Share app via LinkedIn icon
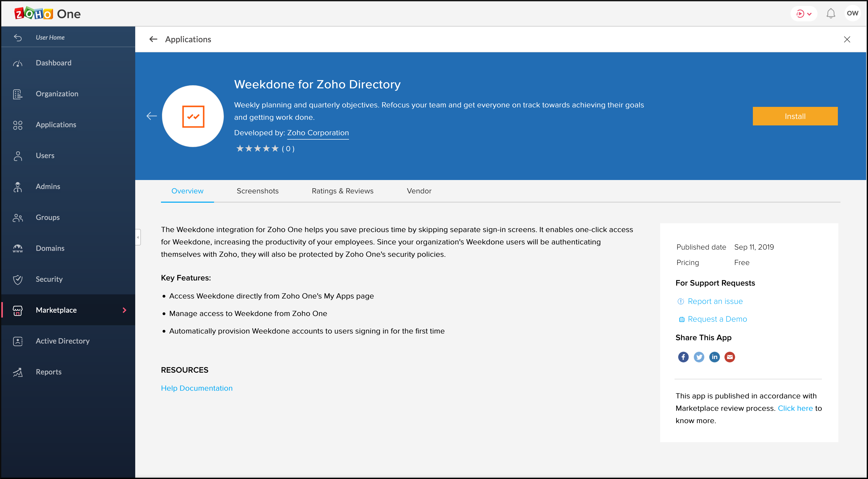 click(x=714, y=356)
